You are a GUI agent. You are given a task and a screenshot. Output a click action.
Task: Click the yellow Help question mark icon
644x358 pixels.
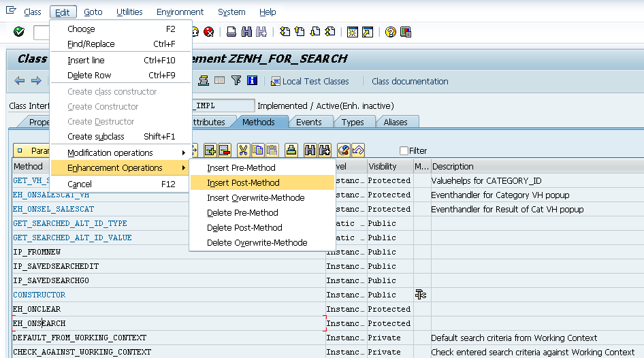tap(391, 31)
